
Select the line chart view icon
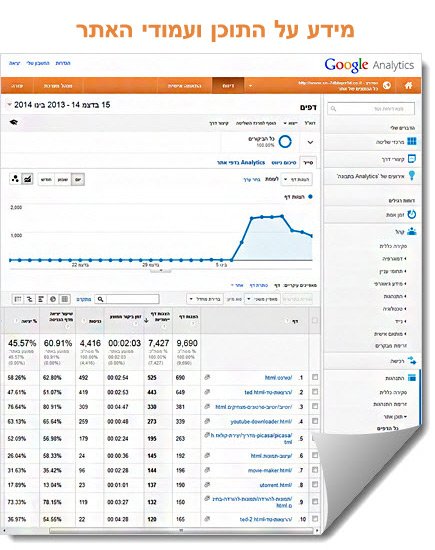point(27,179)
